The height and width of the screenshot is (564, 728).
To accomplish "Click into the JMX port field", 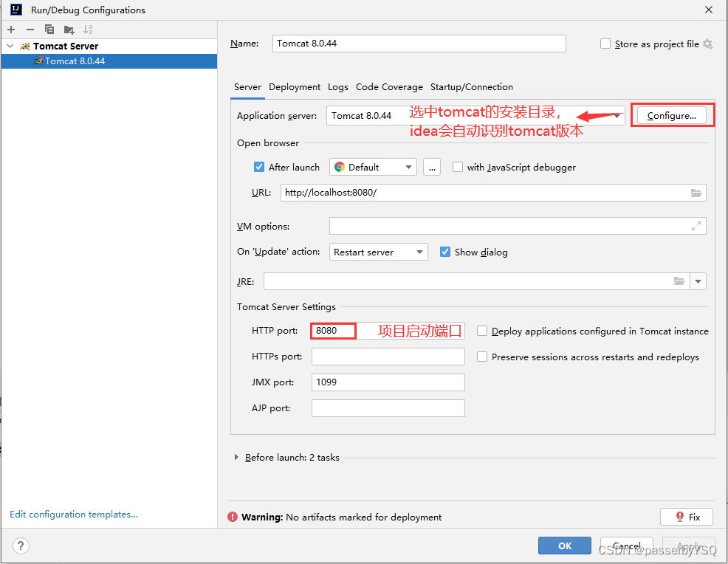I will pos(388,382).
